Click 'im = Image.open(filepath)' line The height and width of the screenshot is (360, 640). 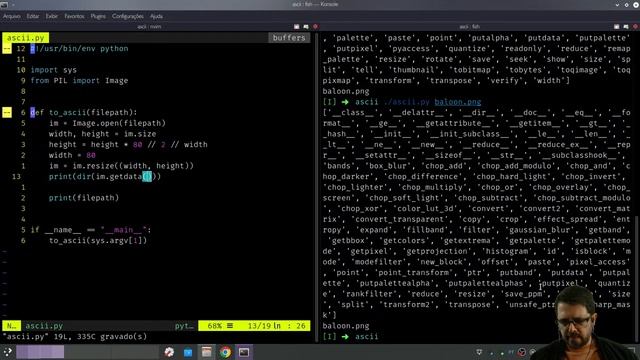pos(107,123)
